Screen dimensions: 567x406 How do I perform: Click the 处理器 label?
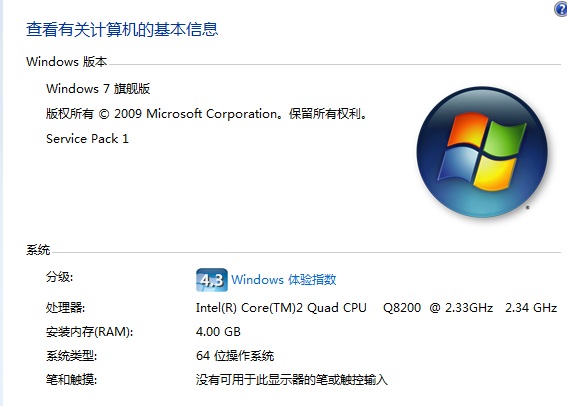coord(65,308)
